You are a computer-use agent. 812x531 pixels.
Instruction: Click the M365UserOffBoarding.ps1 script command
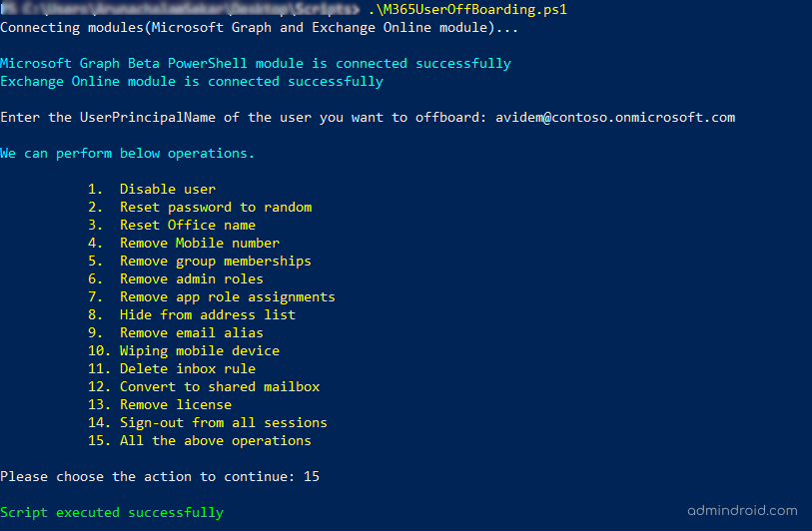483,9
